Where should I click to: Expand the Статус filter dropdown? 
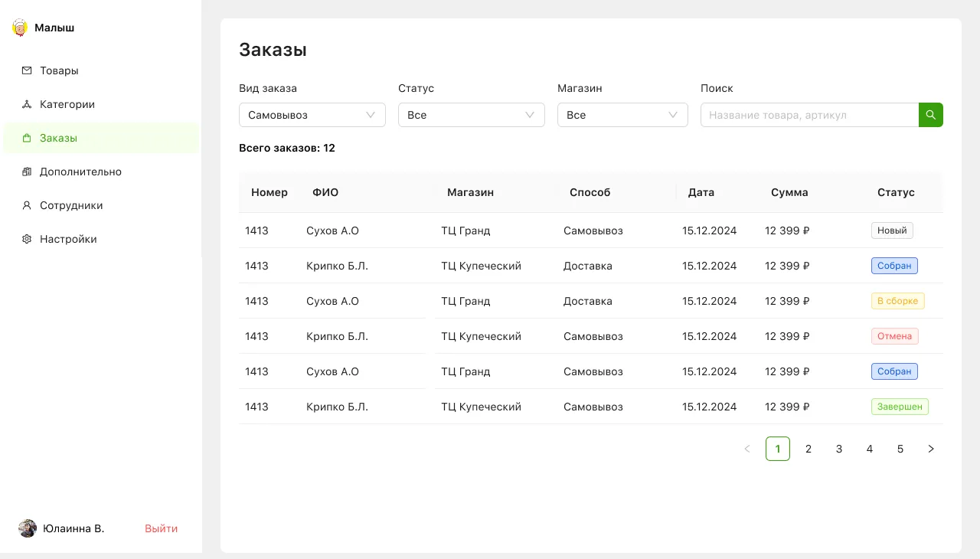click(x=472, y=115)
